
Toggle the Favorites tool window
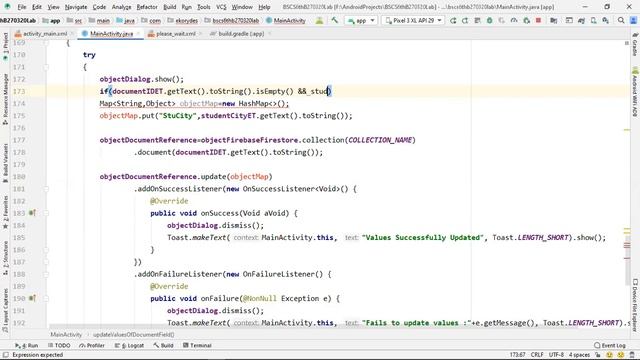[5, 212]
